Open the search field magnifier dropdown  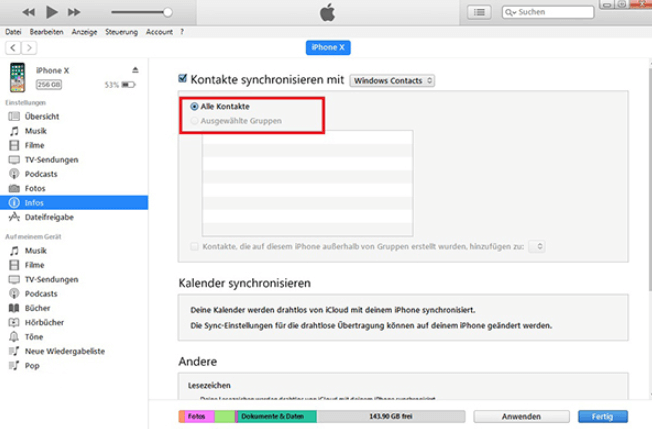512,12
